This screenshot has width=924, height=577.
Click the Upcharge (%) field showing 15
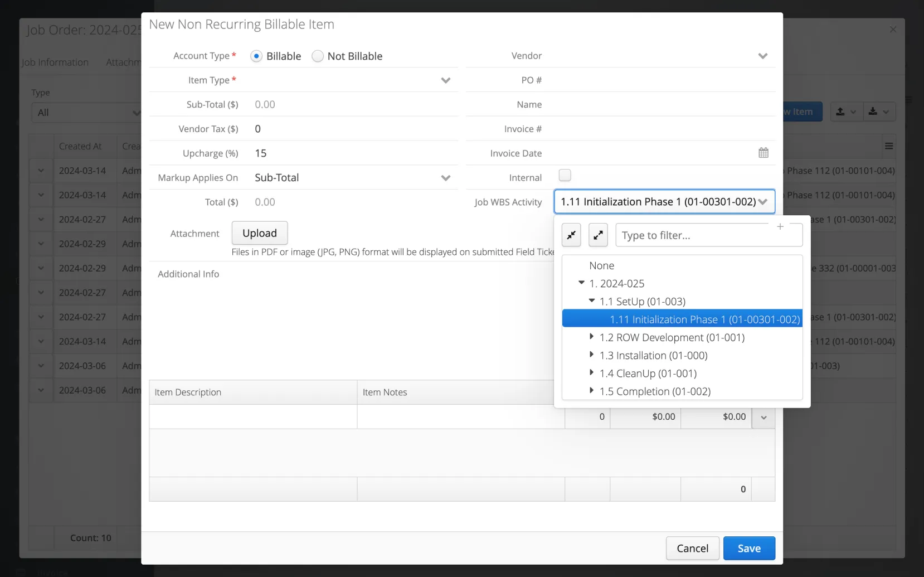(x=354, y=153)
